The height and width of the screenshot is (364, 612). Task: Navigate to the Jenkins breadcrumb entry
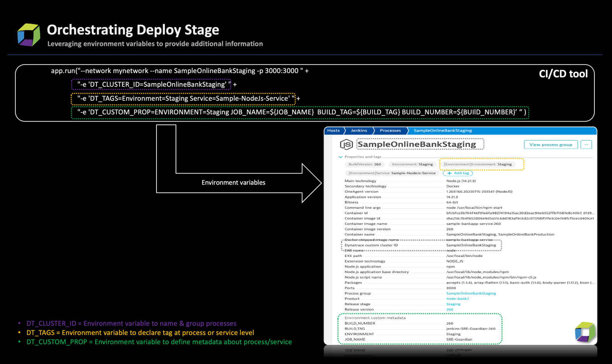tap(359, 130)
